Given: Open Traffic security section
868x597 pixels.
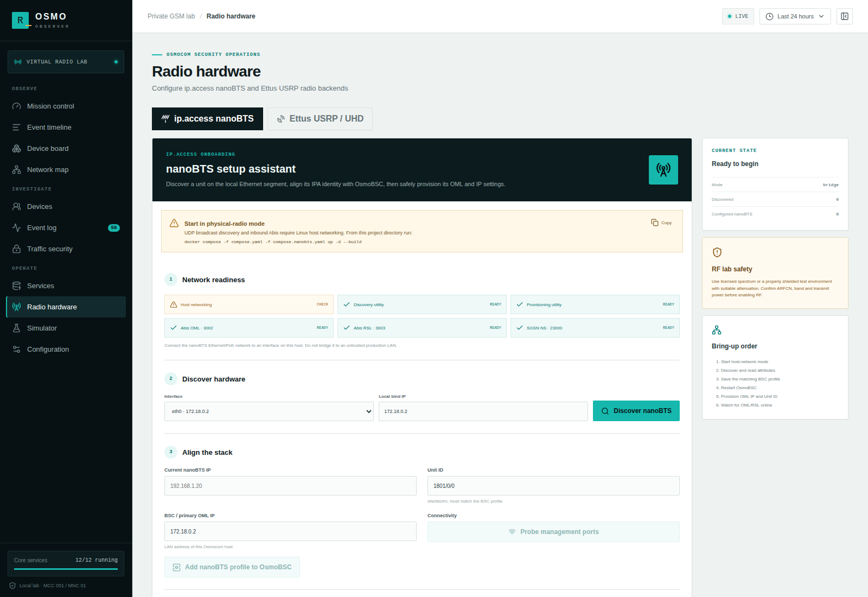Looking at the screenshot, I should pos(66,249).
